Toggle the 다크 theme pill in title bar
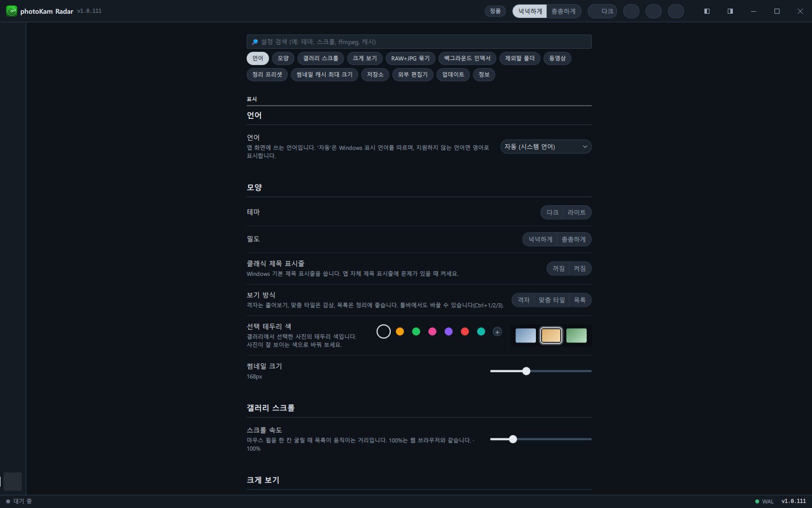This screenshot has height=508, width=812. (x=602, y=11)
